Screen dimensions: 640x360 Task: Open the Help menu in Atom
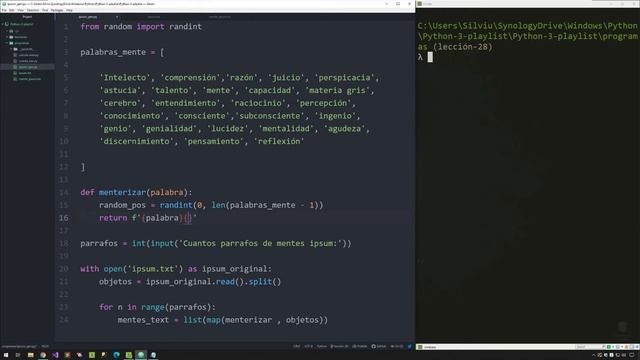pyautogui.click(x=69, y=10)
